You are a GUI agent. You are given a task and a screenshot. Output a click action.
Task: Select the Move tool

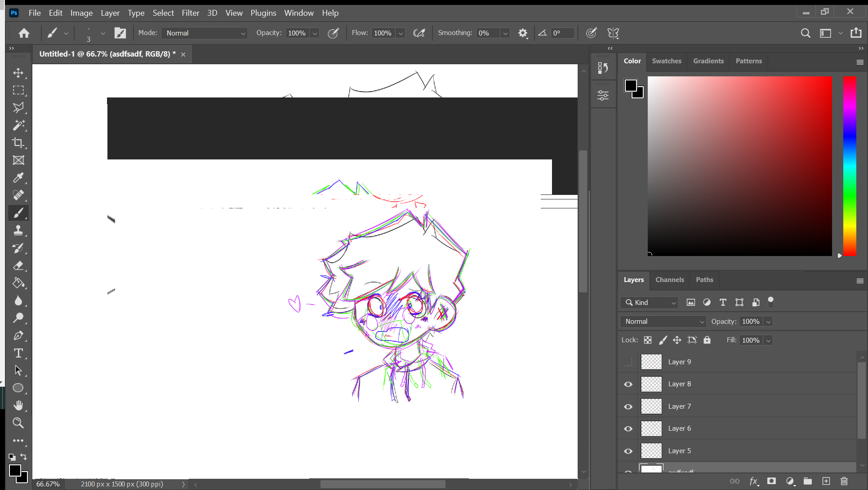click(x=18, y=73)
